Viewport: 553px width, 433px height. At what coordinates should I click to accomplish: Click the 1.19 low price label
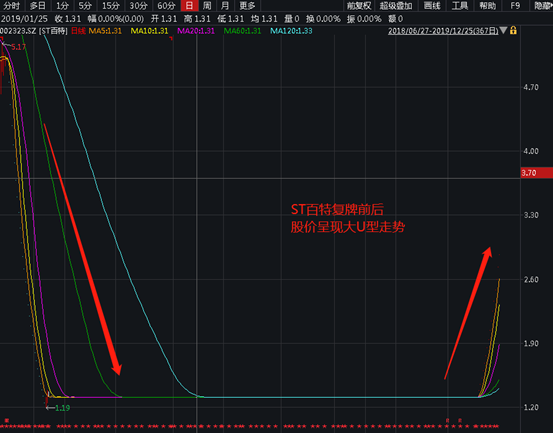(x=62, y=408)
